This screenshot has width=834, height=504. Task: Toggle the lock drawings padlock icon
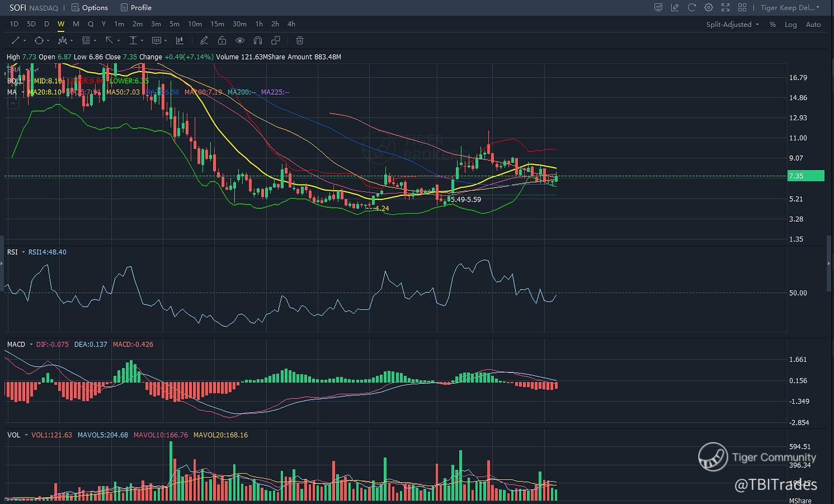pos(222,41)
